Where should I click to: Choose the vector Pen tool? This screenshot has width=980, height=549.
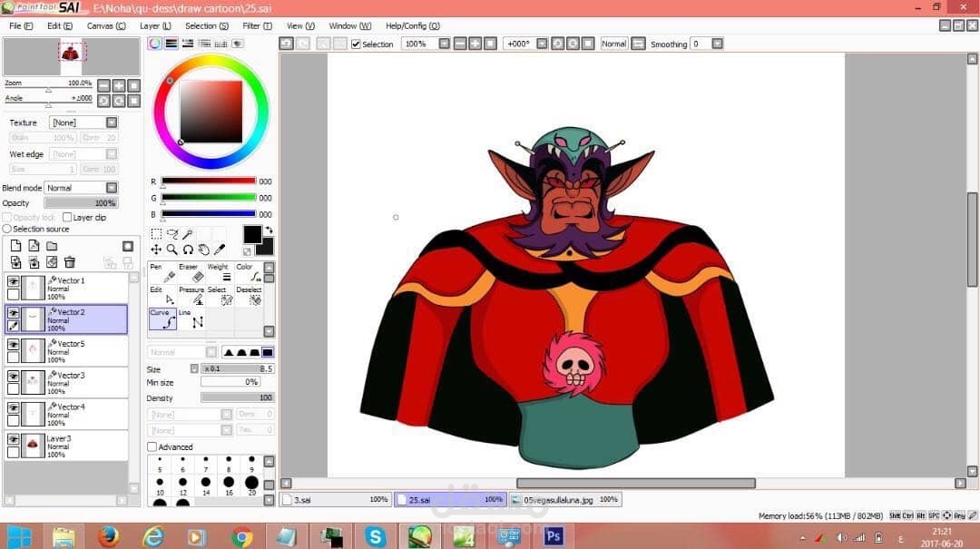(x=162, y=272)
